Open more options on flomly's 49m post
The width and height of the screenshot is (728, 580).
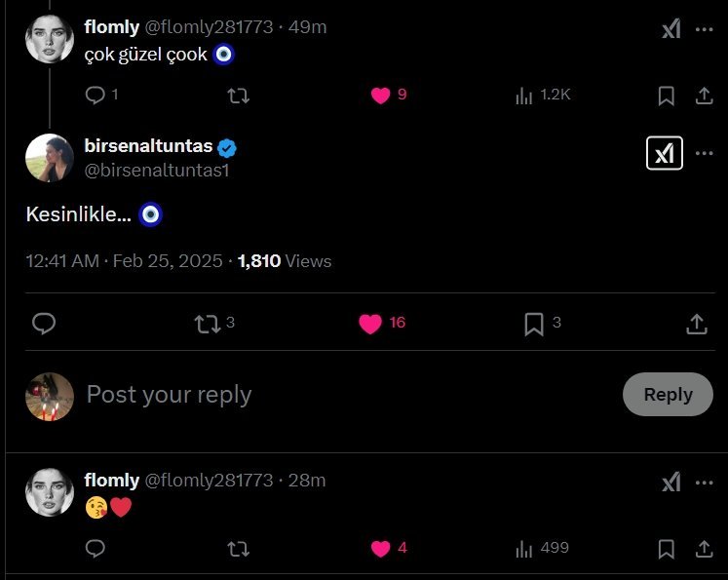704,28
